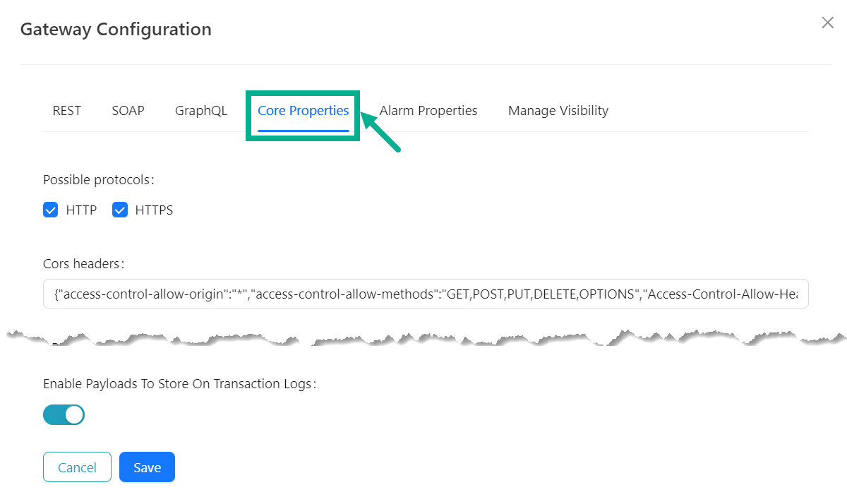Image resolution: width=847 pixels, height=504 pixels.
Task: Select the GraphQL tab
Action: 201,111
